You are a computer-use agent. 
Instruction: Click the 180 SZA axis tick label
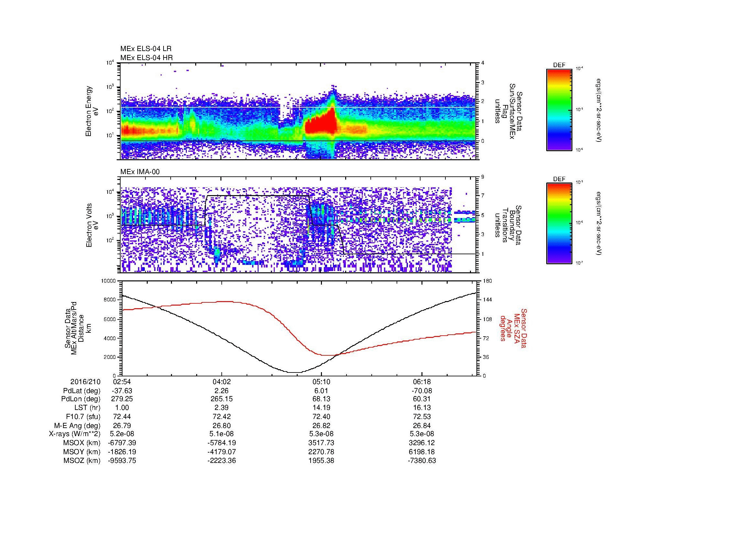pyautogui.click(x=488, y=281)
